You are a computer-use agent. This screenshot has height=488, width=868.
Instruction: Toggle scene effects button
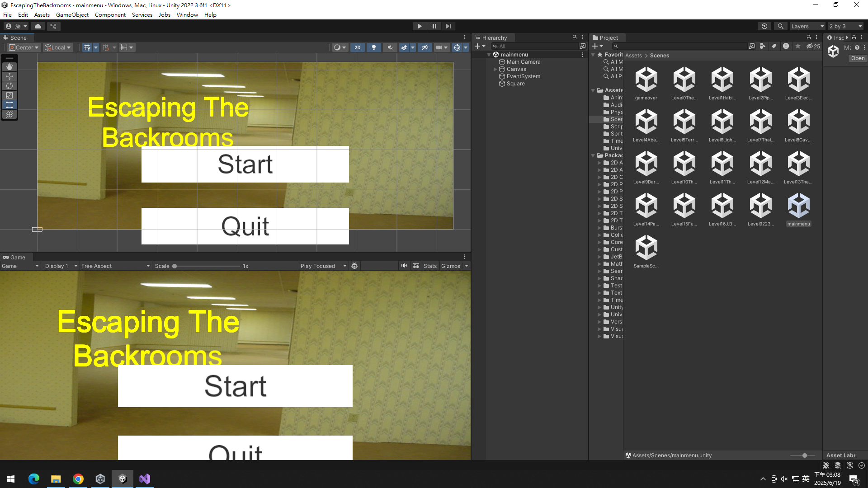[x=404, y=47]
